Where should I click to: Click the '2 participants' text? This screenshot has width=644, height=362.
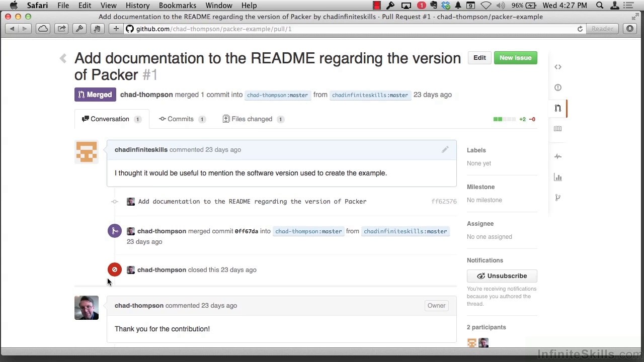coord(486,327)
